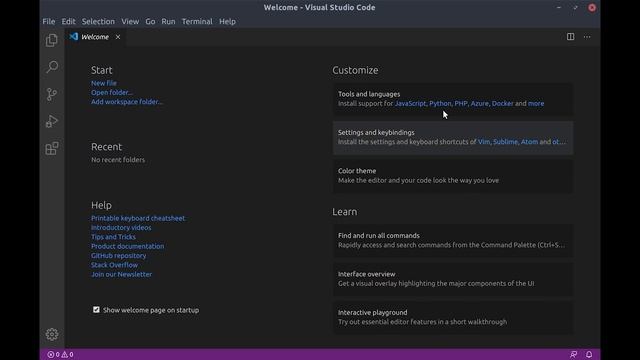Open Interactive playground card
Image resolution: width=640 pixels, height=360 pixels.
pyautogui.click(x=453, y=317)
